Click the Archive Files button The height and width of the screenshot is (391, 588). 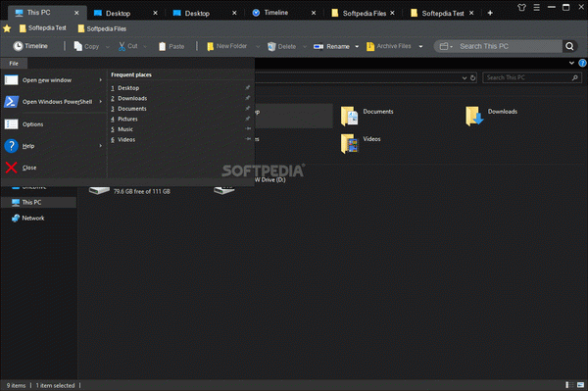[388, 46]
